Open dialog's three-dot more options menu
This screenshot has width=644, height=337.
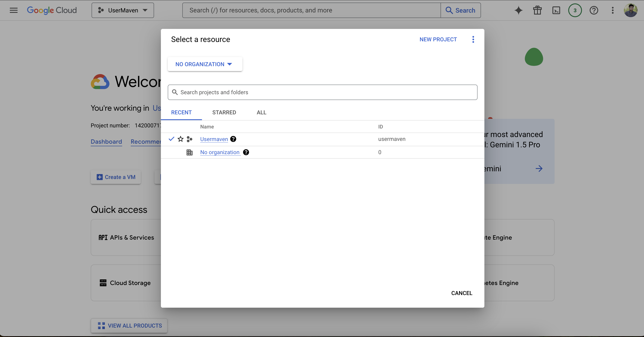(473, 39)
